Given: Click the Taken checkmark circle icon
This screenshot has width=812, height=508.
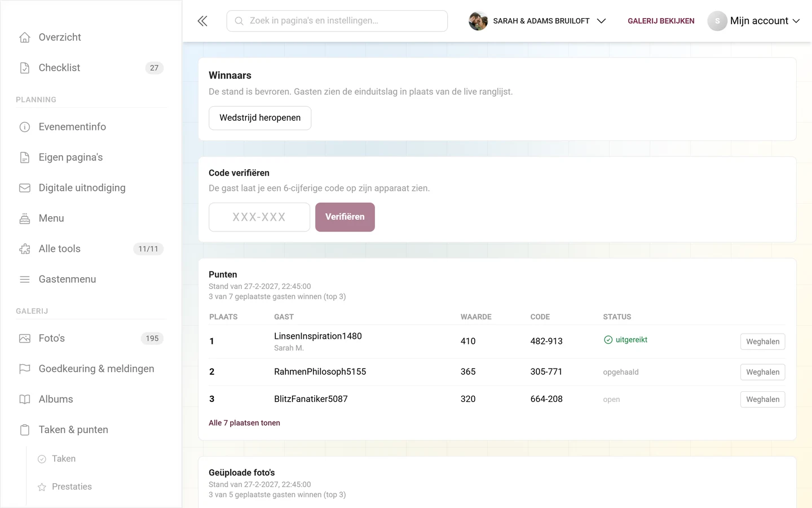Looking at the screenshot, I should click(42, 459).
